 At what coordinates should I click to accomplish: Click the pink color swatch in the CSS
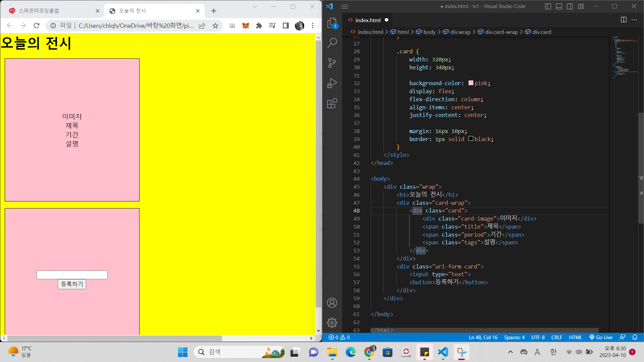471,83
